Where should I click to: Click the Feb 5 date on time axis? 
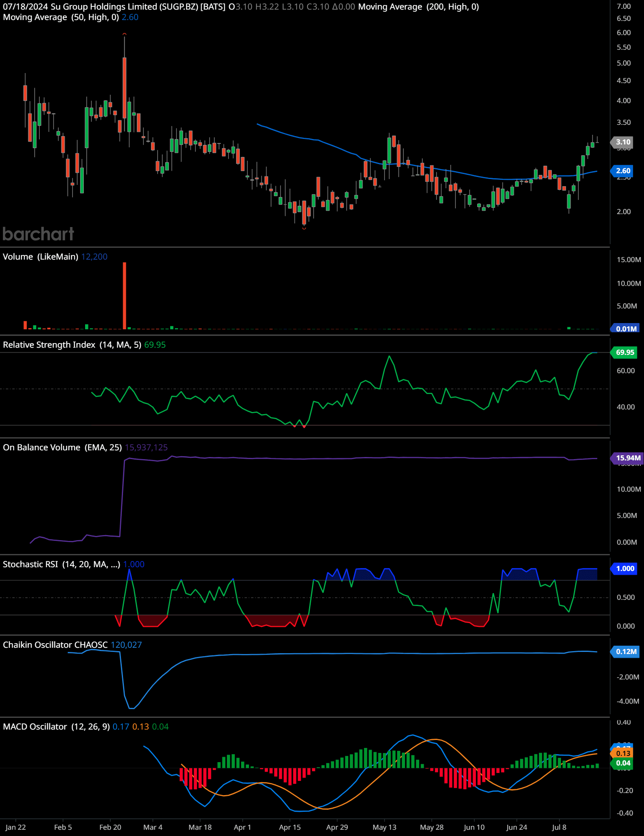(x=63, y=827)
